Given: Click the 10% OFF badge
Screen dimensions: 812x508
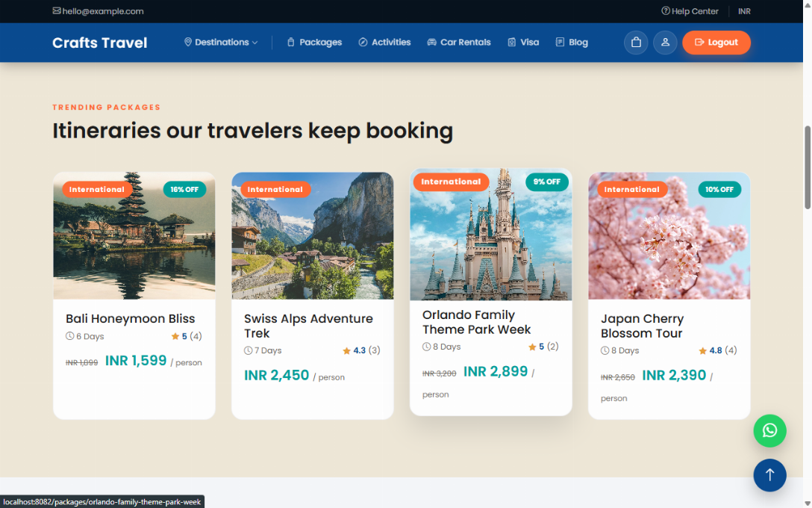Looking at the screenshot, I should 719,189.
